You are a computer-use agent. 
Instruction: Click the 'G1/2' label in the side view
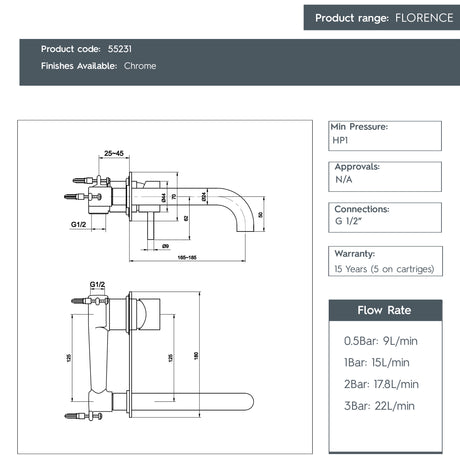pyautogui.click(x=78, y=224)
